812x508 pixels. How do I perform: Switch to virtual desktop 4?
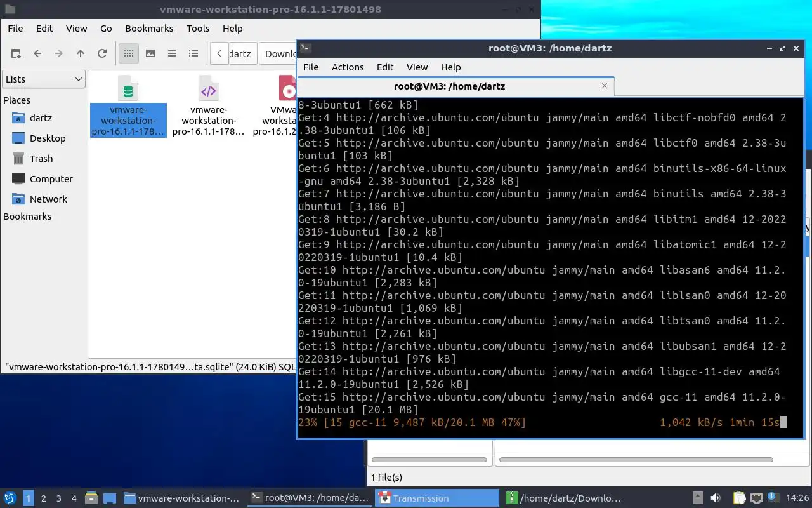click(x=74, y=498)
